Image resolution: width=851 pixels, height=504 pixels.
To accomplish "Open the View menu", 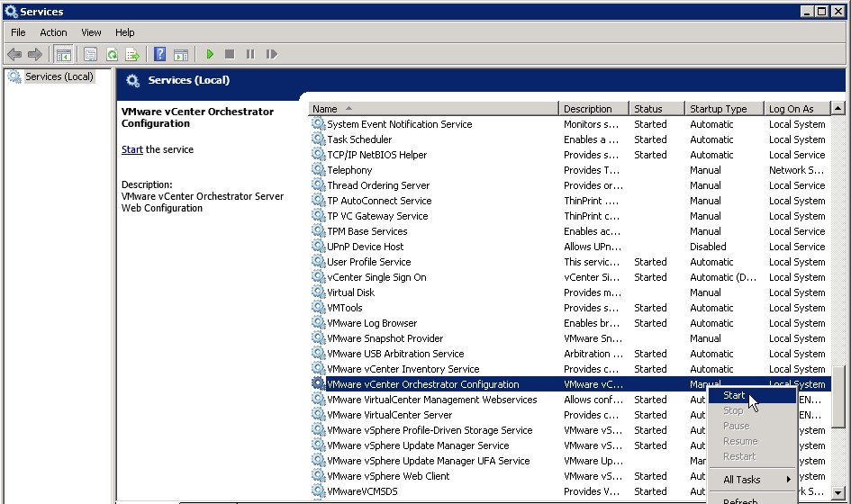I will click(x=91, y=32).
